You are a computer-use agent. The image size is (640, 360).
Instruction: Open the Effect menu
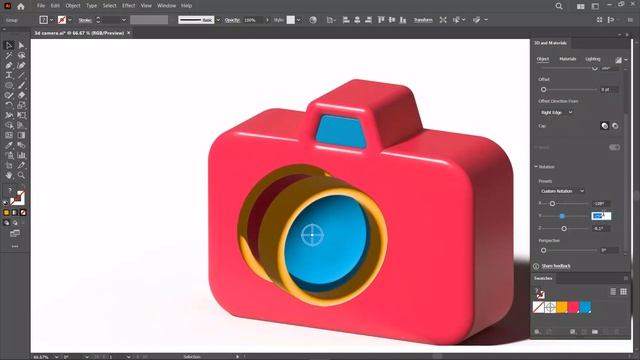pyautogui.click(x=129, y=6)
